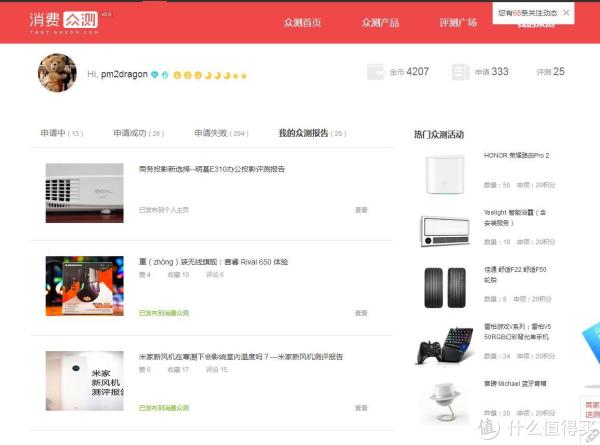Viewport: 600px width, 445px height.
Task: Click the 热门众测活动 sidebar heading
Action: point(439,134)
